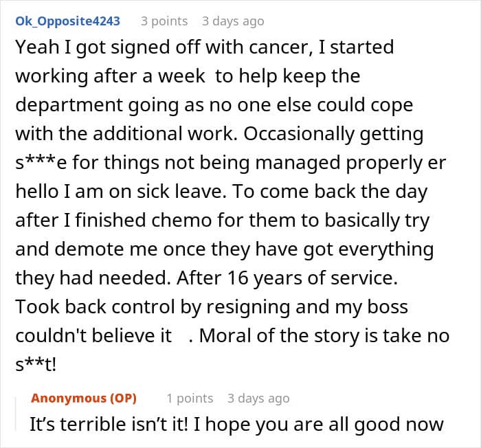Click the line starting "Yeah I got signed off"
481x448 pixels.
click(x=205, y=47)
